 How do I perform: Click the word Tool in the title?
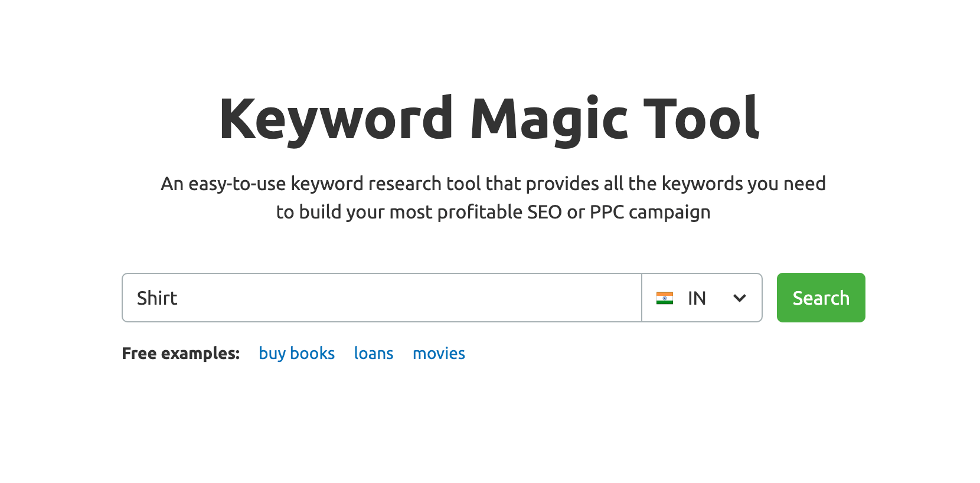[x=701, y=119]
